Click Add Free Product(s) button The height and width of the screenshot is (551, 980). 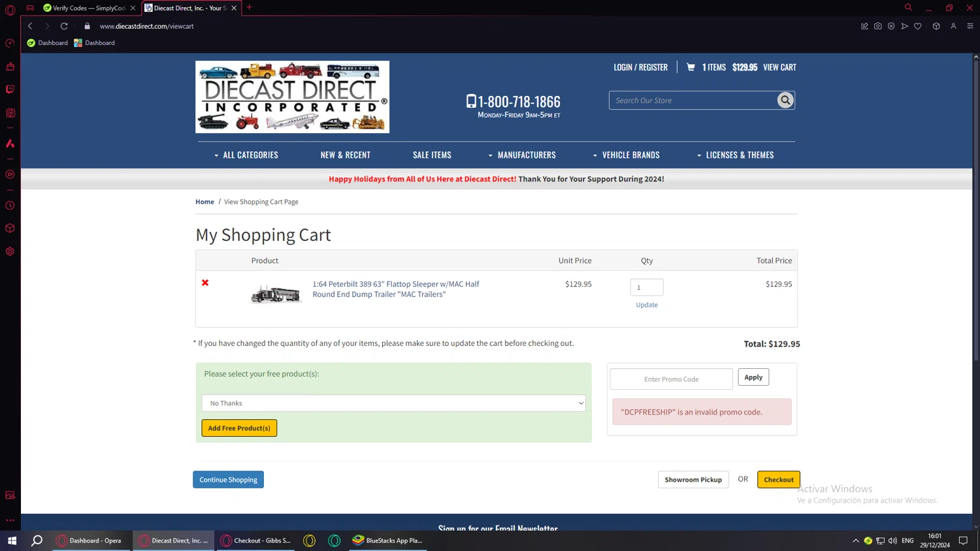pyautogui.click(x=239, y=428)
